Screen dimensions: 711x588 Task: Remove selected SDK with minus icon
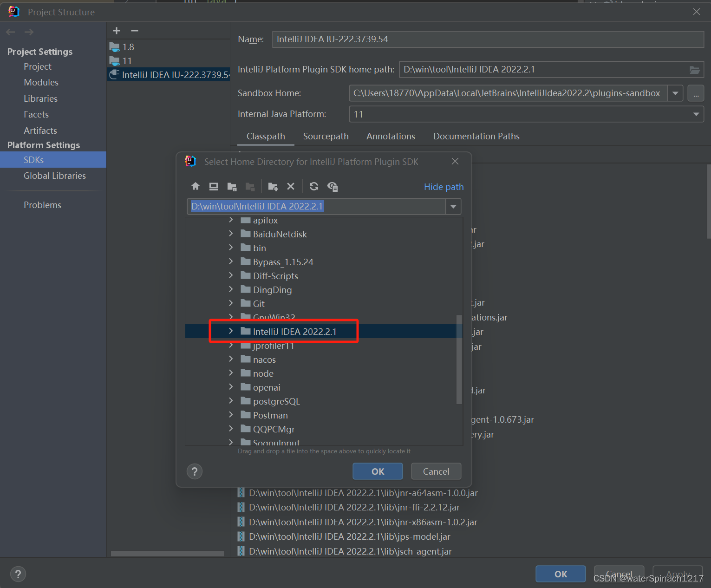pyautogui.click(x=135, y=31)
